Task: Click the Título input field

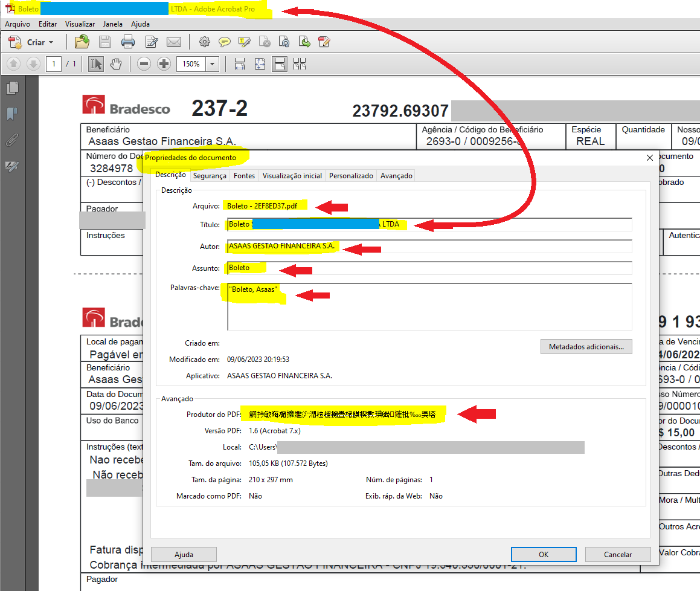Action: [429, 224]
